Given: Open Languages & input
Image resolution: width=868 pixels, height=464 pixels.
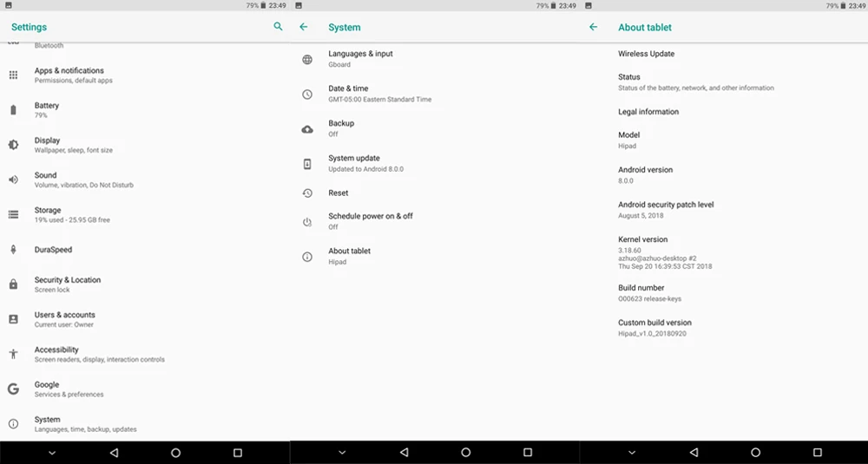Looking at the screenshot, I should click(435, 59).
